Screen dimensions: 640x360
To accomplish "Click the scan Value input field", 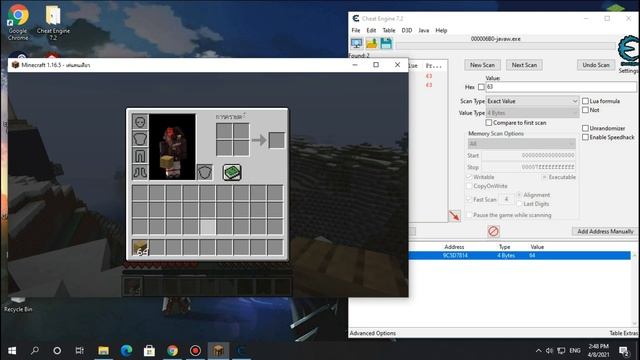I will 561,87.
